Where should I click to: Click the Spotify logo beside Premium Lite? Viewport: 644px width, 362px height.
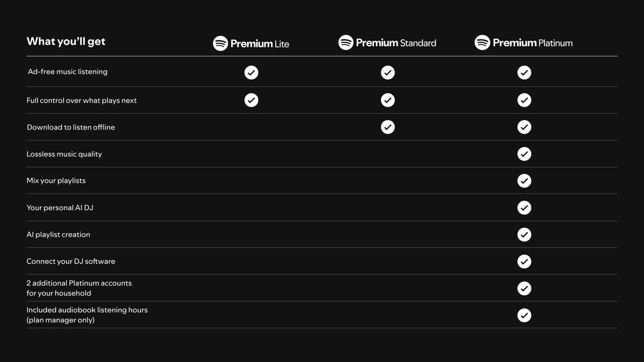pyautogui.click(x=220, y=43)
